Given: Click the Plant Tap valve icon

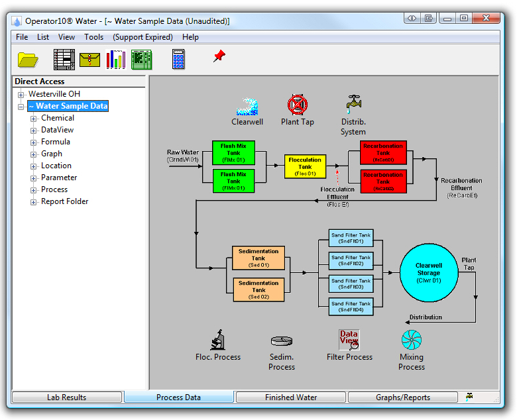Looking at the screenshot, I should (x=297, y=105).
